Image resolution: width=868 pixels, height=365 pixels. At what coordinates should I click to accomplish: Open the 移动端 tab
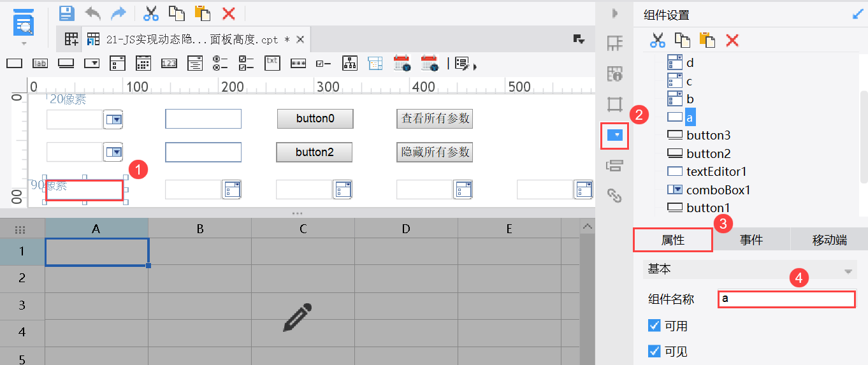pyautogui.click(x=829, y=240)
